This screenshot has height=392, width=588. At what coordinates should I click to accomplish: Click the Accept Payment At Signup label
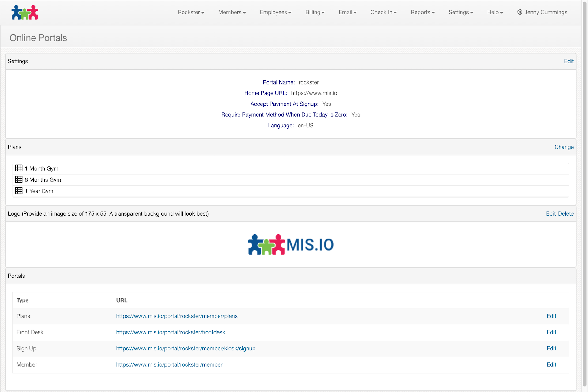point(284,104)
